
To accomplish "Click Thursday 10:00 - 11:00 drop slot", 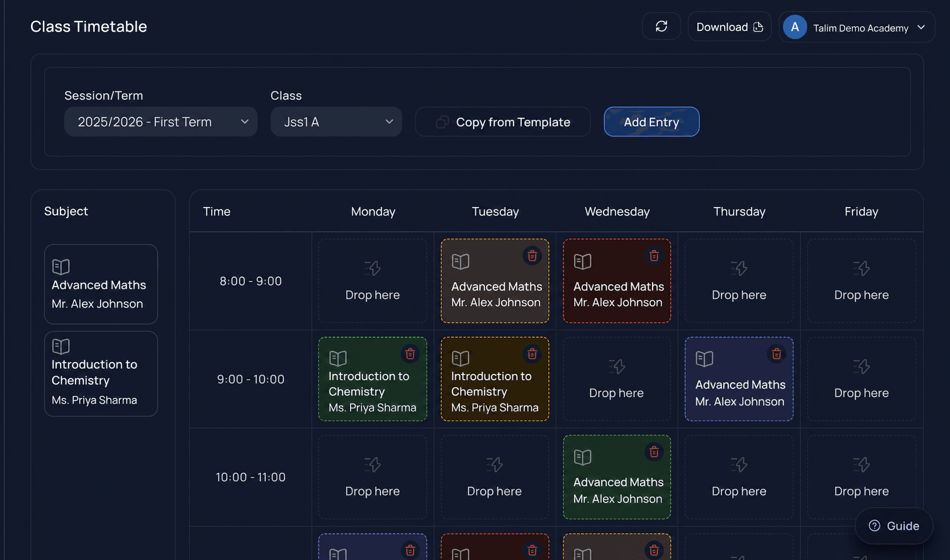I will click(739, 477).
